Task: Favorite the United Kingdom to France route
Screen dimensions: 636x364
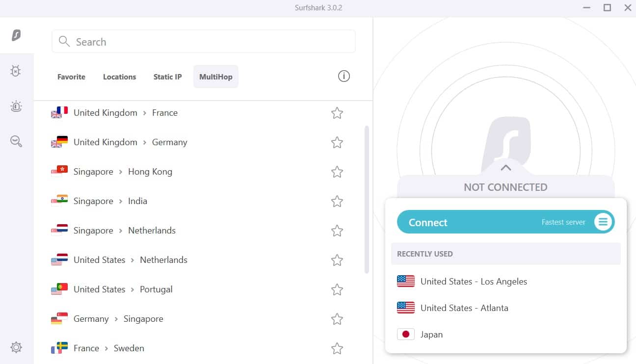Action: pyautogui.click(x=337, y=113)
